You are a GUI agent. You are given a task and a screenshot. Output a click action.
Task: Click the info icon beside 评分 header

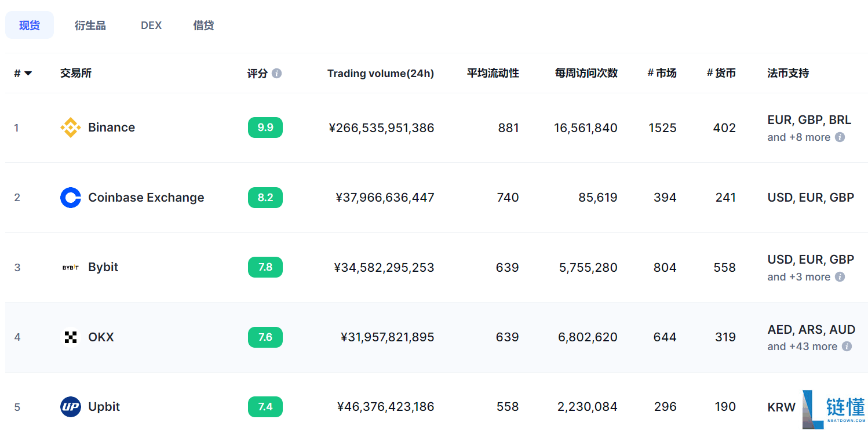(277, 74)
